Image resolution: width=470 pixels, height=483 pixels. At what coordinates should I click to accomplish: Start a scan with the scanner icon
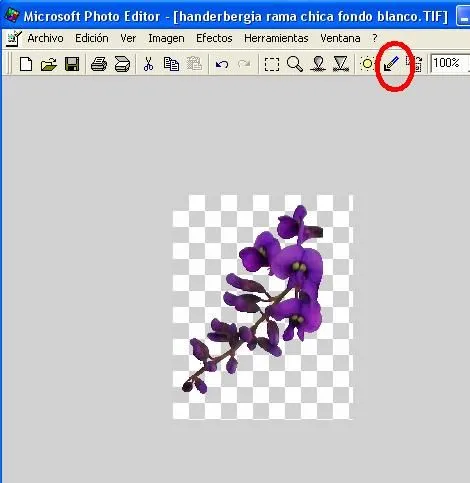click(x=122, y=64)
